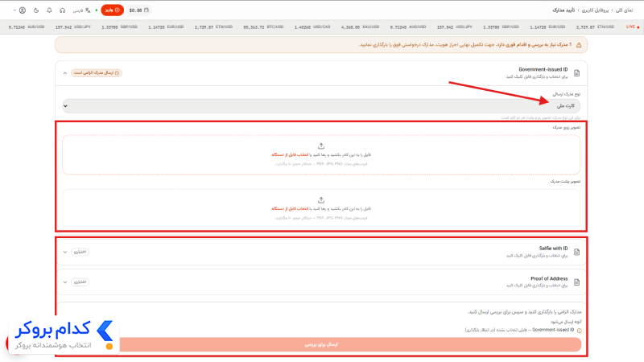The width and height of the screenshot is (644, 362).
Task: Click the تأیید مدارک breadcrumb
Action: pyautogui.click(x=563, y=10)
